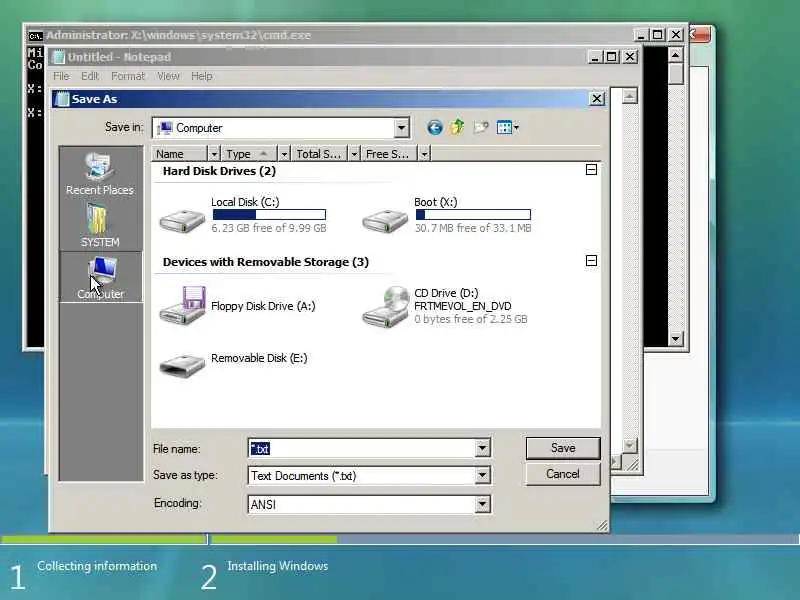Select the Floppy Disk Drive (A:) icon
This screenshot has height=600, width=800.
point(182,305)
